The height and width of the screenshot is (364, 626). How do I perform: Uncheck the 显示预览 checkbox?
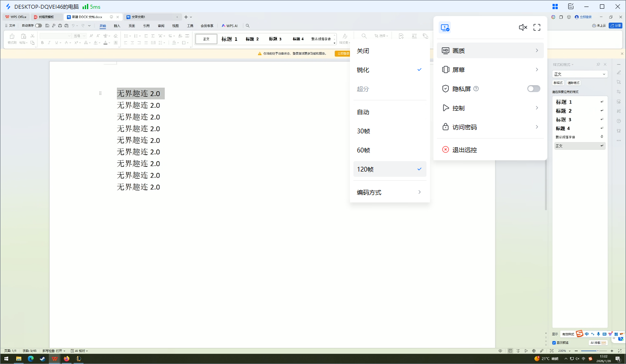[x=554, y=343]
